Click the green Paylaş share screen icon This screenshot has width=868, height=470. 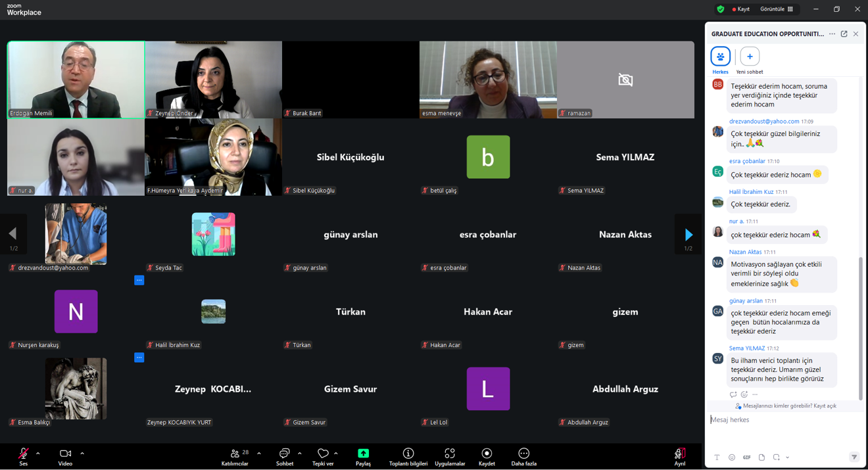(x=363, y=454)
